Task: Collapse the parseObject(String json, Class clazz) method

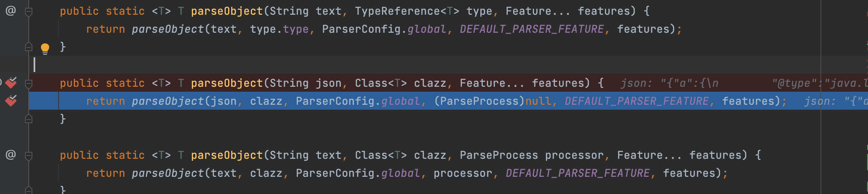Action: [29, 84]
